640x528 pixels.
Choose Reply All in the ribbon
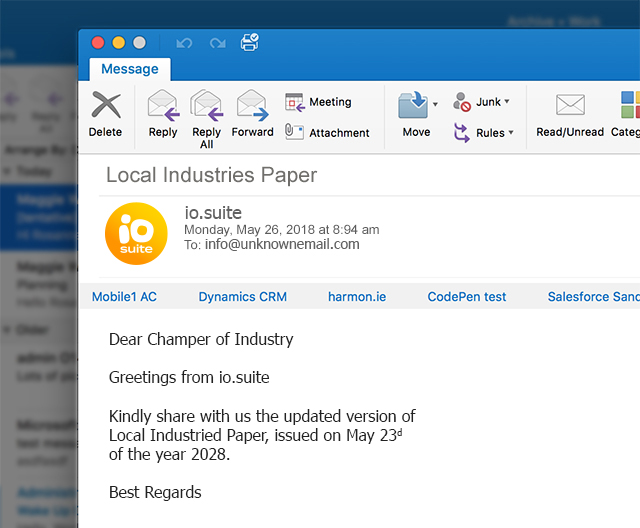[x=207, y=119]
